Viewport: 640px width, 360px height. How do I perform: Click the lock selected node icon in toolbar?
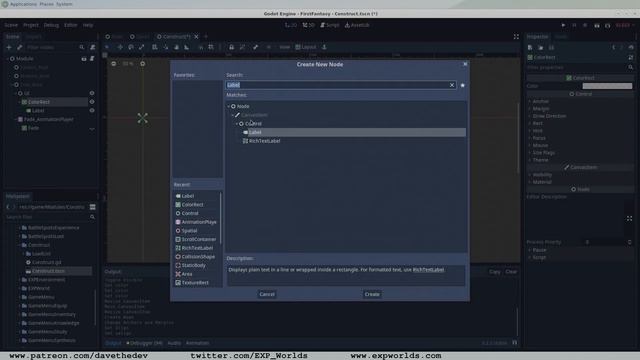(231, 47)
